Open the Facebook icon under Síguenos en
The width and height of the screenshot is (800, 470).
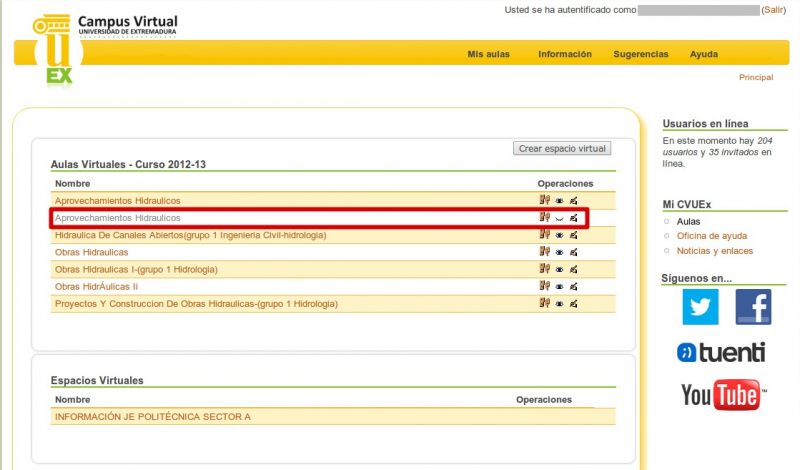pos(753,307)
